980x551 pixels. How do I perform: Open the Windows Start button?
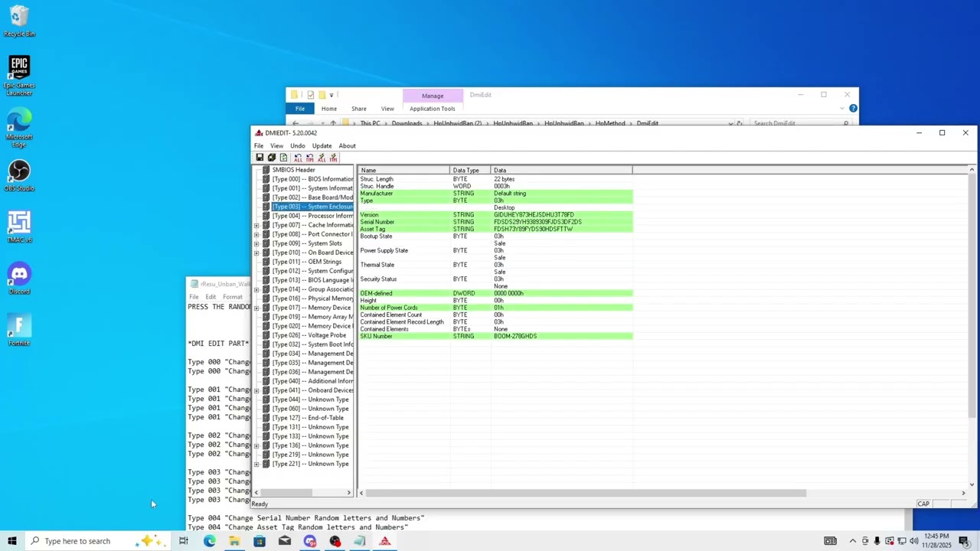(x=12, y=541)
